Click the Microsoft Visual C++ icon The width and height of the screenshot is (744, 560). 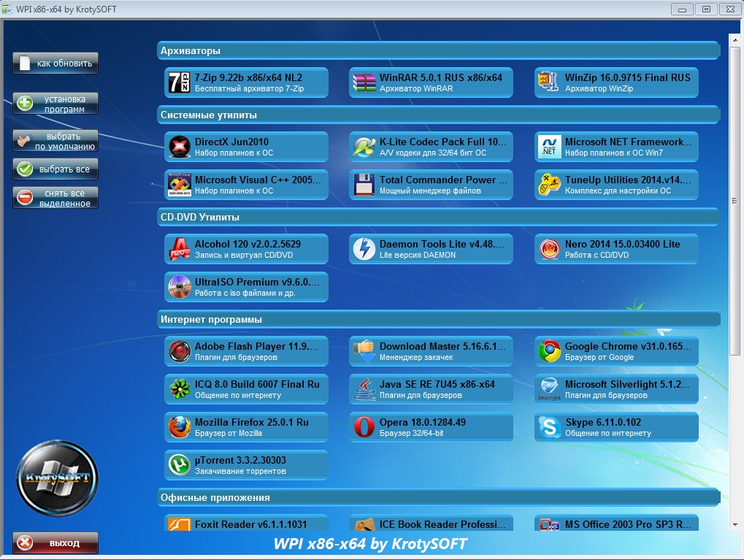pos(180,185)
